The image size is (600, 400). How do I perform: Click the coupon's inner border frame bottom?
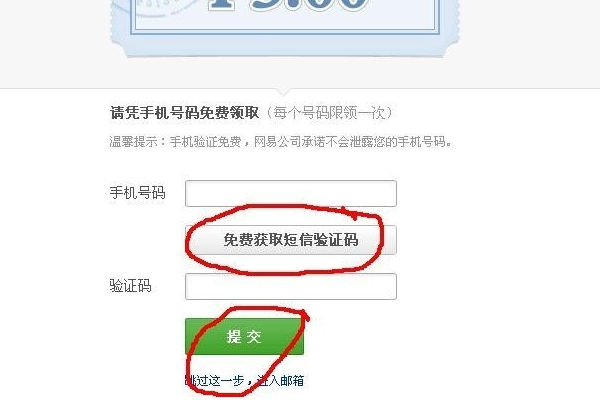(x=285, y=31)
